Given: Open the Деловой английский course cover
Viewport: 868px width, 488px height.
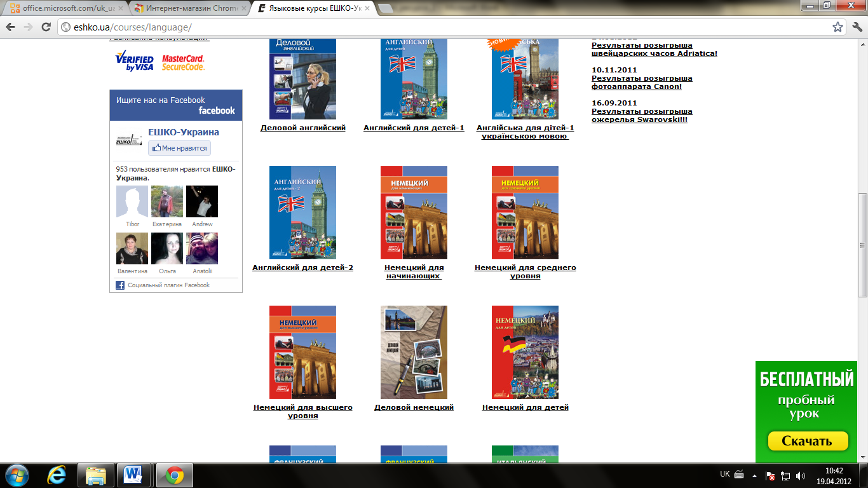Looking at the screenshot, I should tap(302, 79).
